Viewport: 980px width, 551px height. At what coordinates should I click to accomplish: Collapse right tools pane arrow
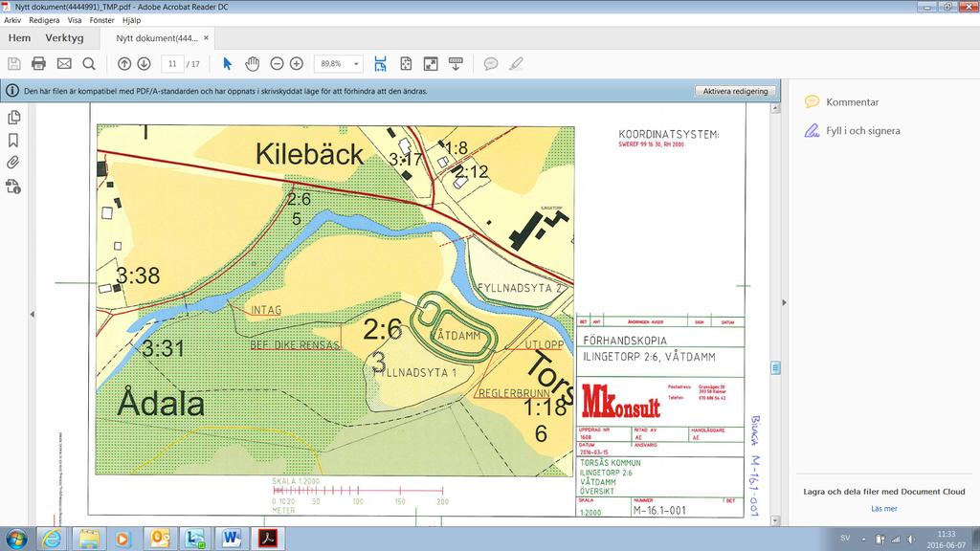pyautogui.click(x=785, y=302)
